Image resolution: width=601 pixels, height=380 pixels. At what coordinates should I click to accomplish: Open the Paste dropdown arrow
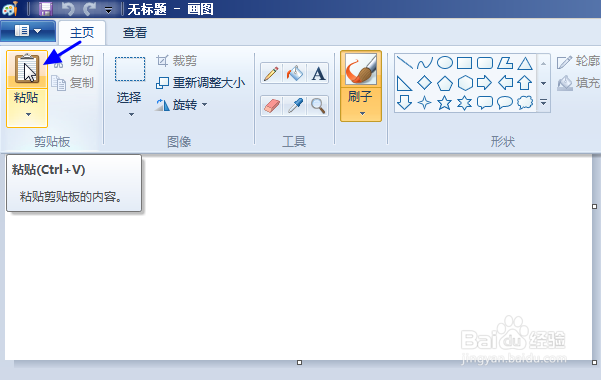[28, 114]
